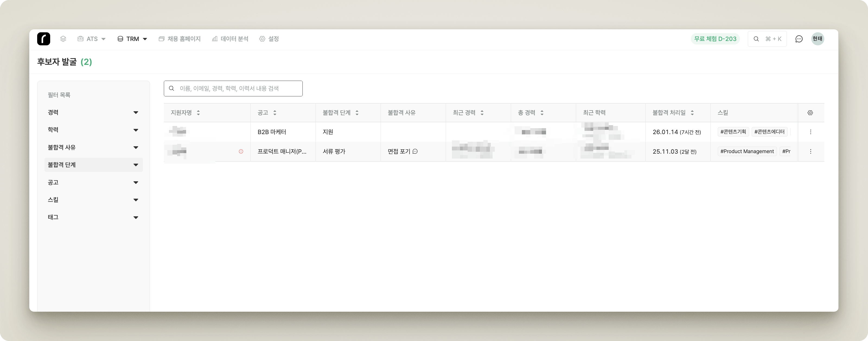Image resolution: width=868 pixels, height=341 pixels.
Task: Open three-dot menu for B2B 마케터 row
Action: [810, 132]
